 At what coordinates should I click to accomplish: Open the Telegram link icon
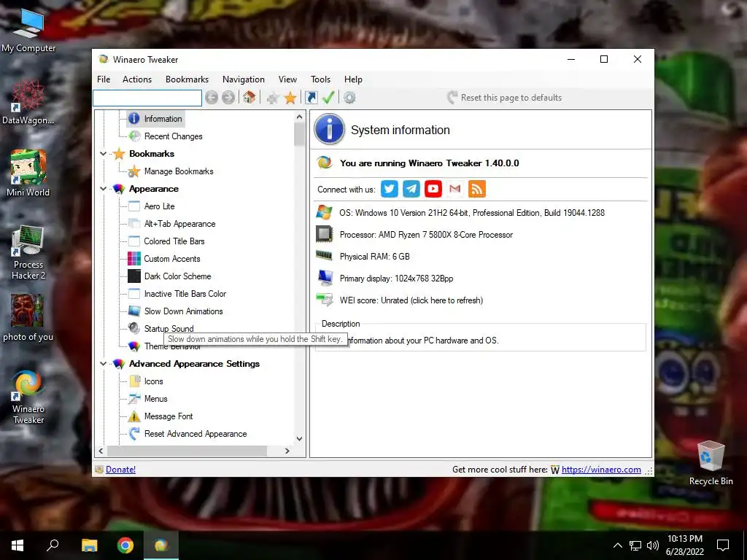411,189
